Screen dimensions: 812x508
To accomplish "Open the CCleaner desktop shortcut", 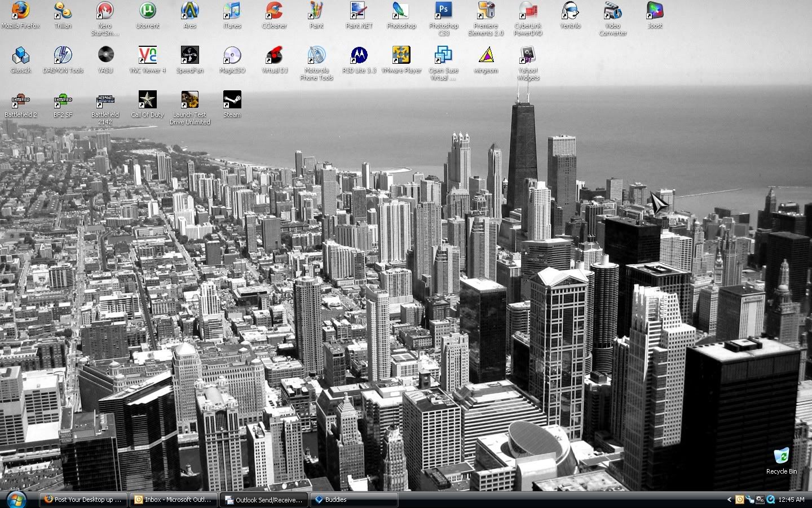I will tap(274, 15).
